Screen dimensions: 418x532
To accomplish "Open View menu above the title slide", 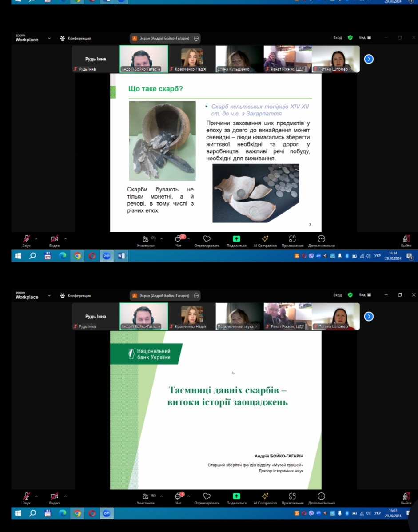I will (x=365, y=295).
